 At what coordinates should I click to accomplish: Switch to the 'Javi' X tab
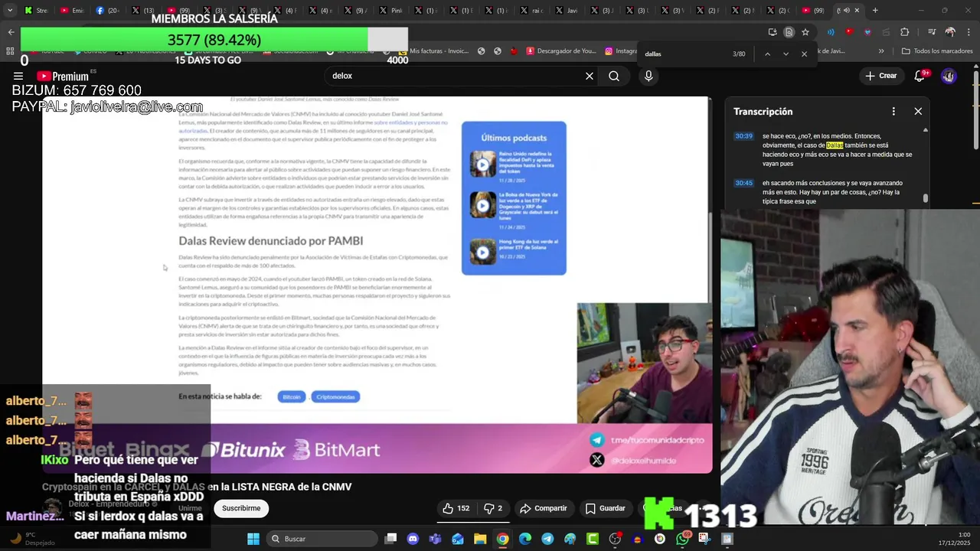(x=567, y=11)
